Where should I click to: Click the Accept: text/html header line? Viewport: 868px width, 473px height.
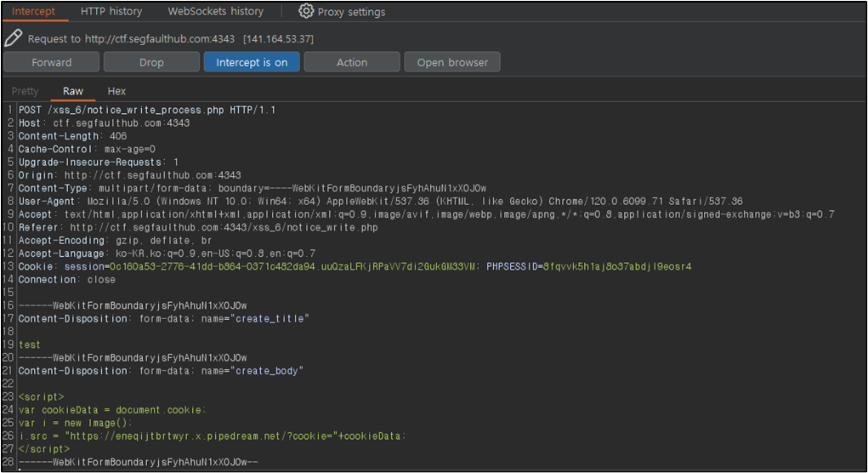click(x=426, y=214)
